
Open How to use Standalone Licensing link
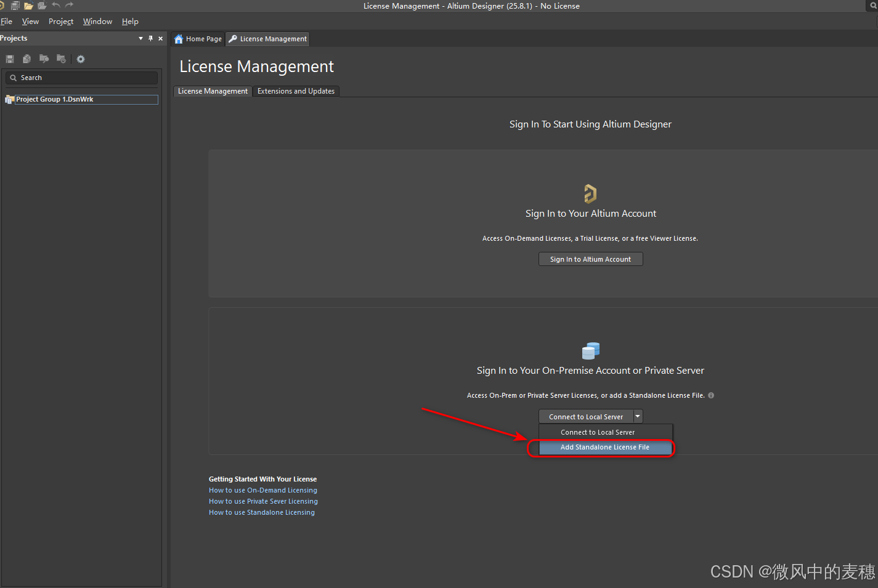tap(262, 513)
